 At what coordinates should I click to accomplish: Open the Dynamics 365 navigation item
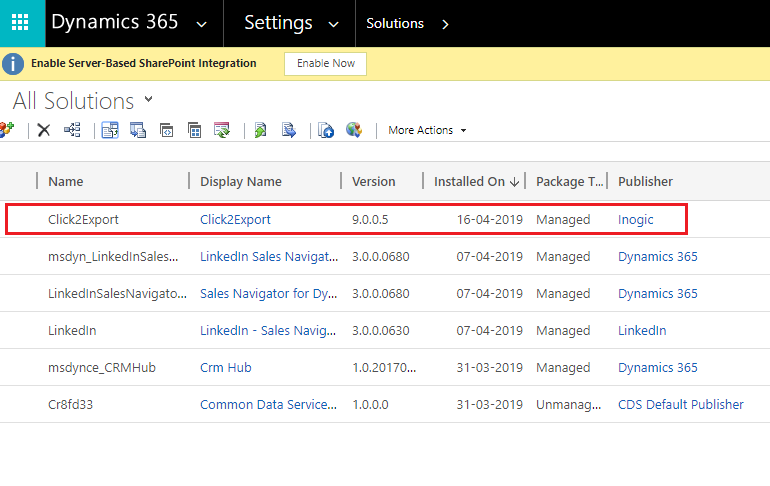114,22
